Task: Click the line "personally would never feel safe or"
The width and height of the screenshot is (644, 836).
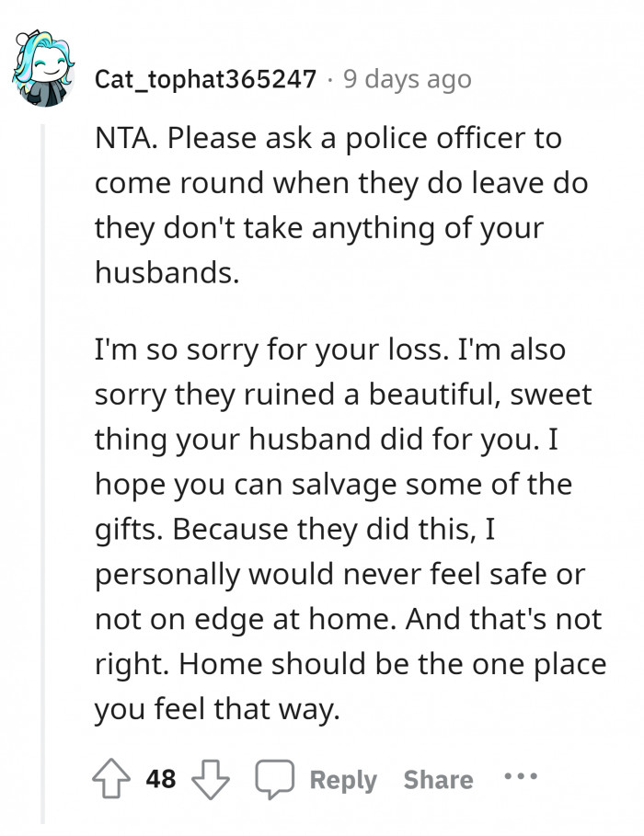Action: 339,576
